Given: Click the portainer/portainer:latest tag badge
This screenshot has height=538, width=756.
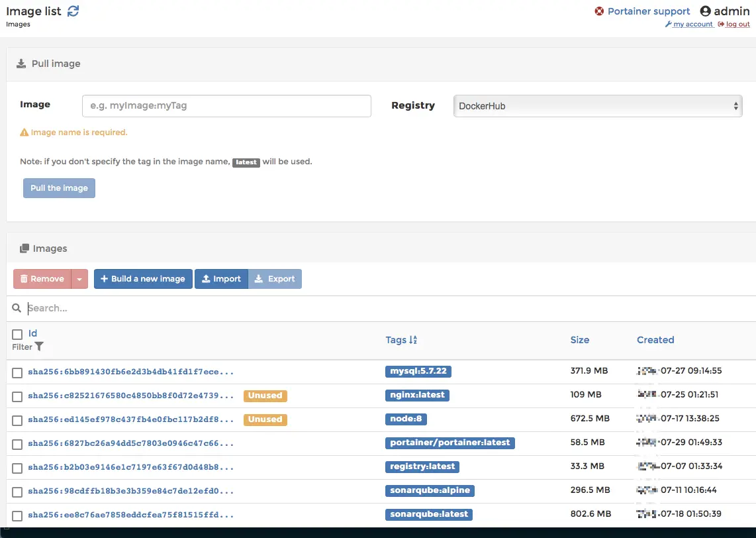Looking at the screenshot, I should click(x=450, y=443).
